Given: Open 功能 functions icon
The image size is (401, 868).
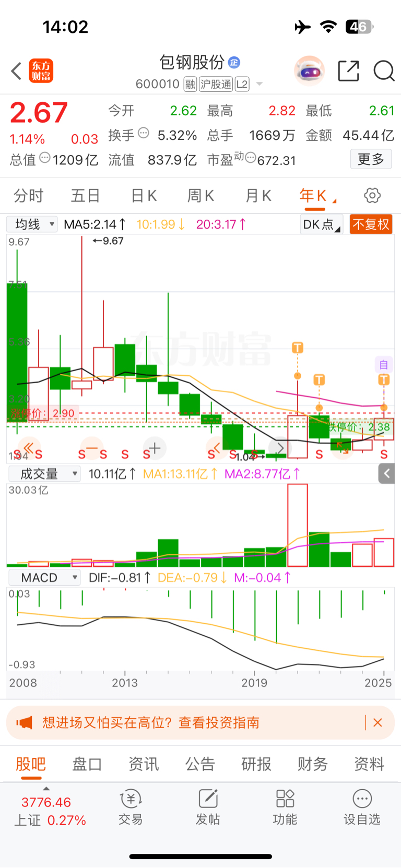Looking at the screenshot, I should (x=285, y=807).
